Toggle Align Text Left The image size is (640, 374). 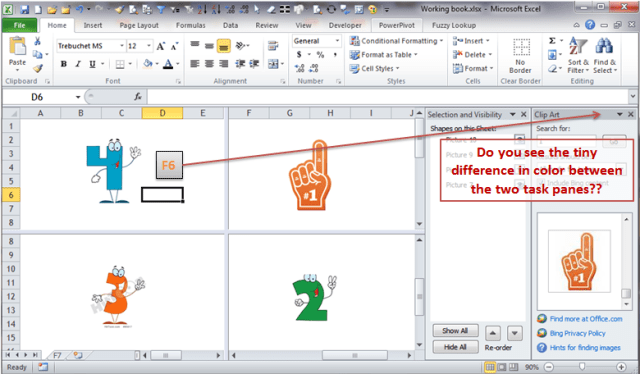[x=195, y=64]
